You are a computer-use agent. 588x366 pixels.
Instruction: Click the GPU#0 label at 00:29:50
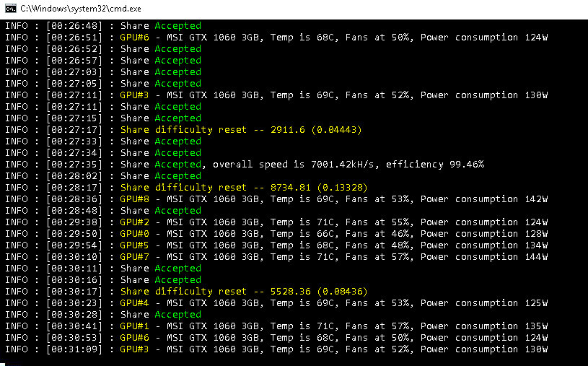click(134, 234)
